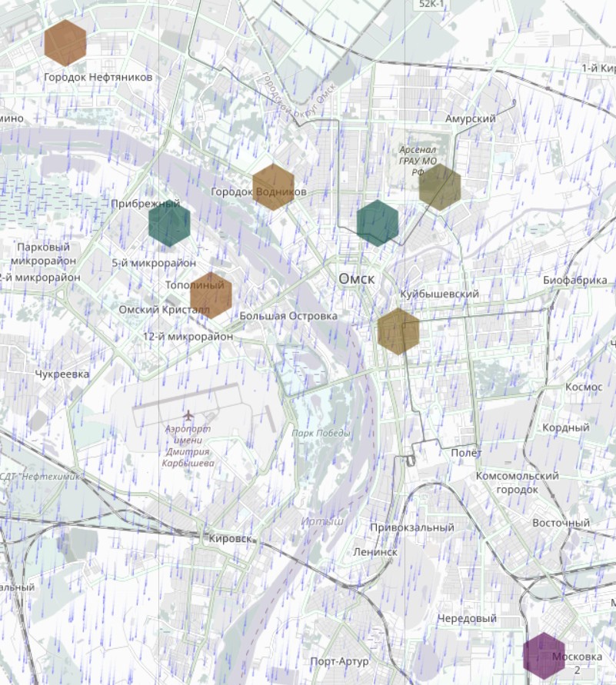
Task: Click the airport airplane icon
Action: (188, 417)
